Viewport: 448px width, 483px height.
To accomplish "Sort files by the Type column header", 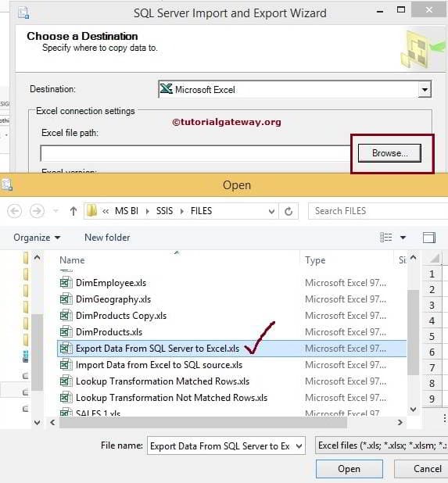I will (315, 260).
